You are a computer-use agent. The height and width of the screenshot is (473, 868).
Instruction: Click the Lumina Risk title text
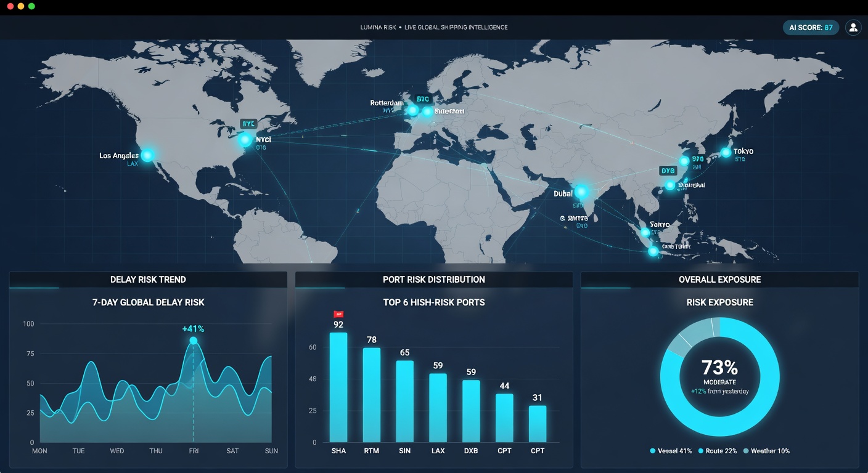[x=379, y=27]
